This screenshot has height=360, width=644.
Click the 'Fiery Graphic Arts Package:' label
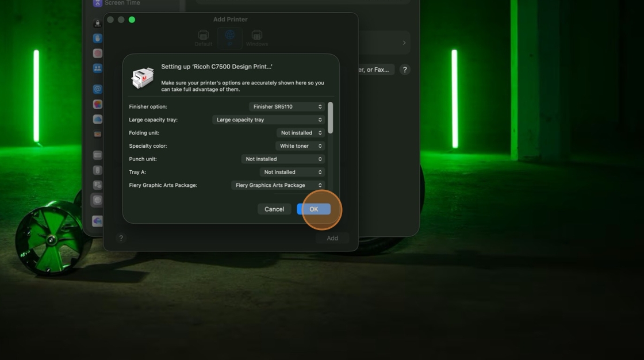tap(163, 185)
